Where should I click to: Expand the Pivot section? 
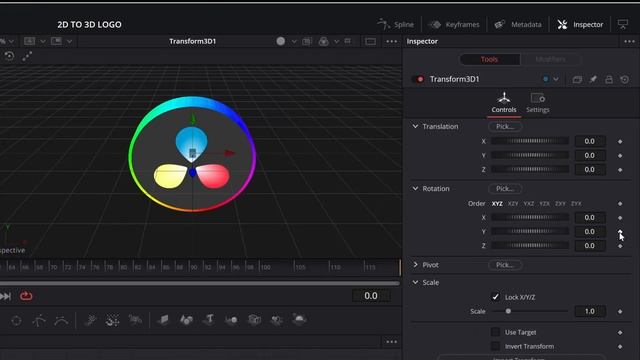click(415, 265)
